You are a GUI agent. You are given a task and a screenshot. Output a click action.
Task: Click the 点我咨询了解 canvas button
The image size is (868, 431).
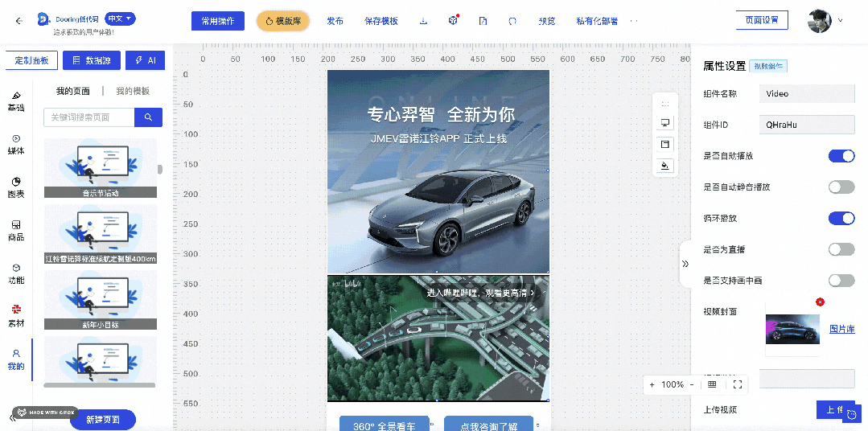(489, 424)
